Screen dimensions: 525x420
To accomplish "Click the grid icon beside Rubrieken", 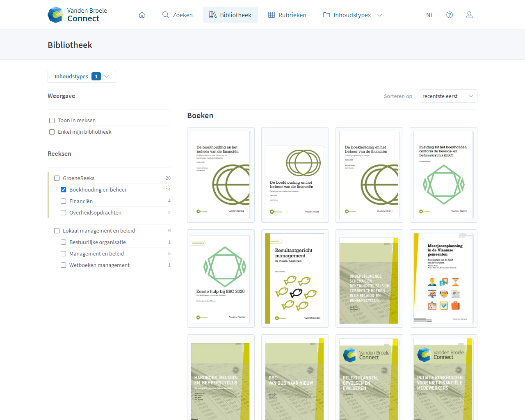I will (272, 15).
